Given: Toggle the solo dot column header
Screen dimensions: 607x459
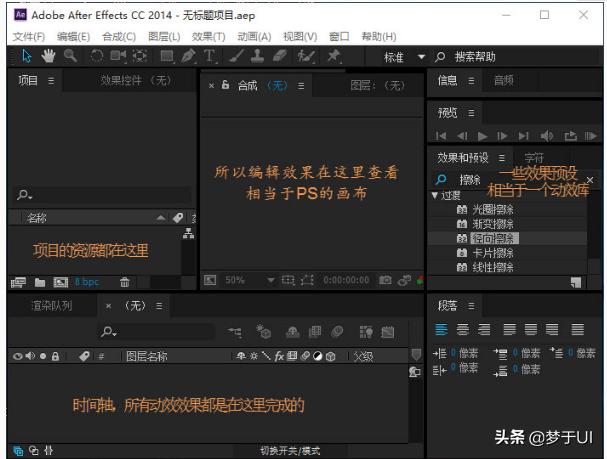Looking at the screenshot, I should [x=43, y=356].
